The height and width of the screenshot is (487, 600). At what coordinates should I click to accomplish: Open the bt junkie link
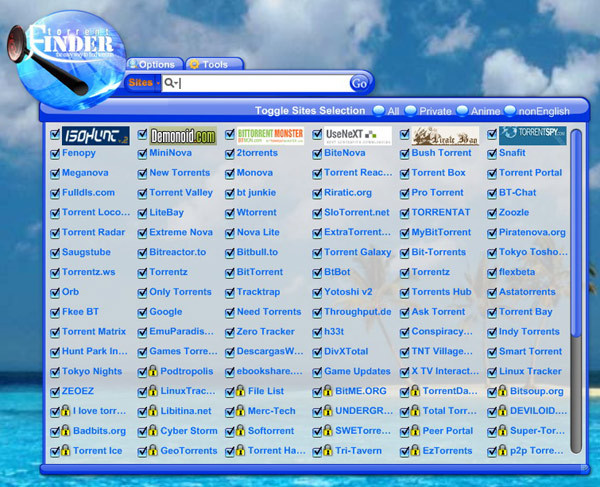point(256,192)
